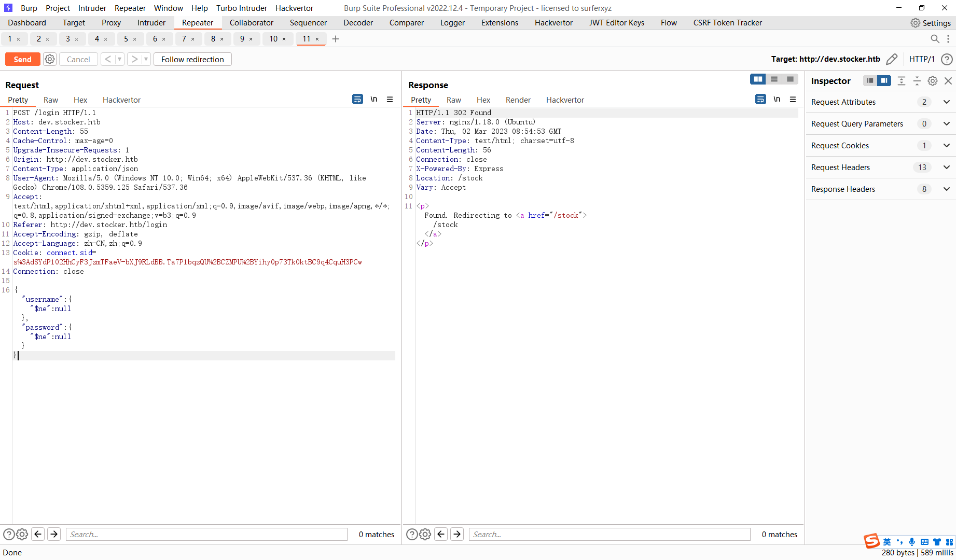Select side-by-side request/response layout
956x560 pixels.
(x=758, y=79)
